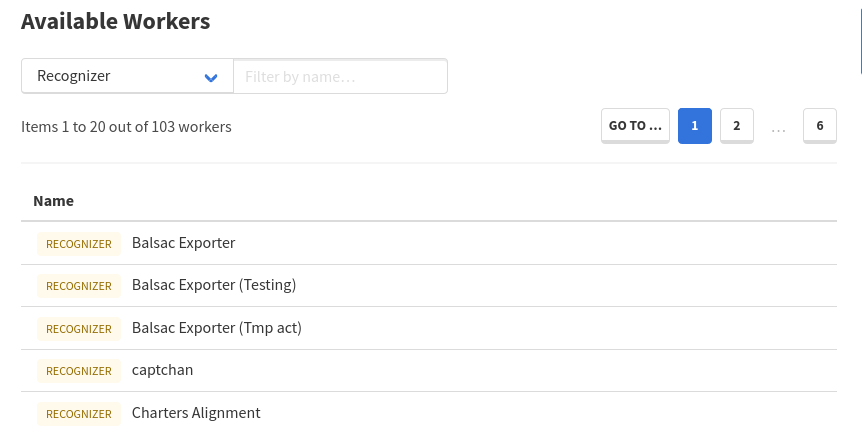Click Recognizer badge on Balsac Exporter (Testing)
Screen dimensions: 862x433
(79, 286)
